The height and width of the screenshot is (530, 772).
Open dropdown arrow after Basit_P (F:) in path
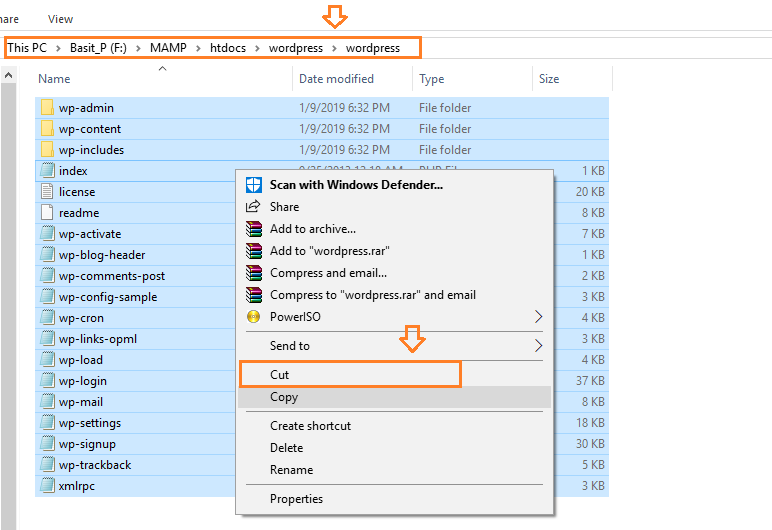(x=138, y=48)
